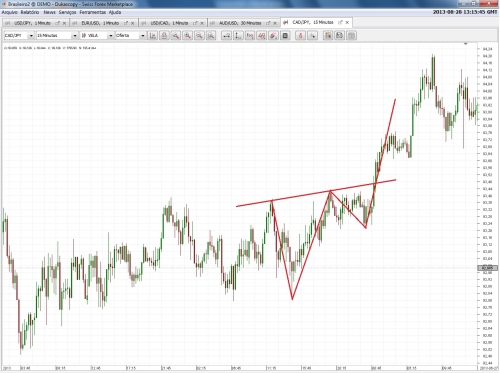Expand the 15 Minutos period dropdown
This screenshot has width=500, height=373.
coord(57,35)
